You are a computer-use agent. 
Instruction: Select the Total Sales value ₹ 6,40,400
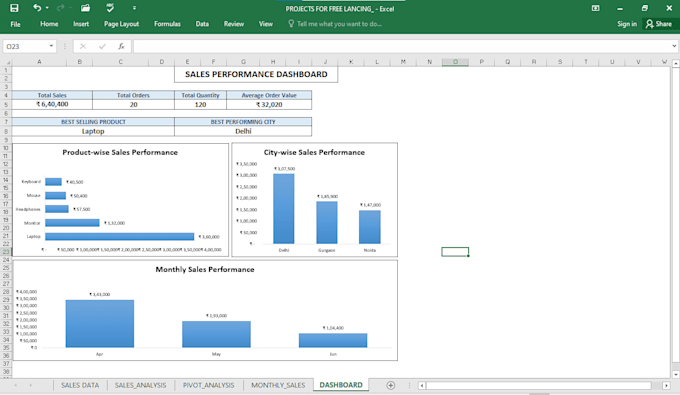[52, 104]
